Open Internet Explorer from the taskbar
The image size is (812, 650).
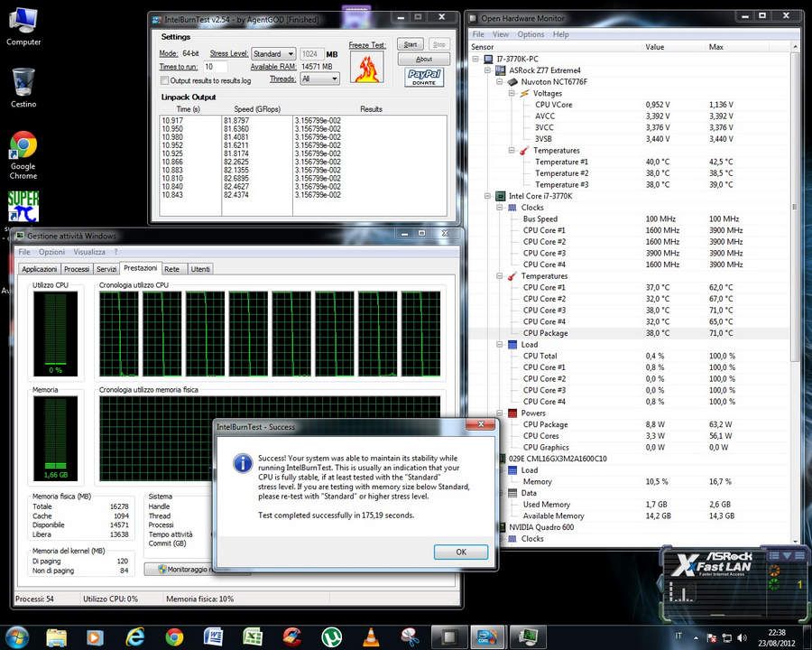coord(135,637)
